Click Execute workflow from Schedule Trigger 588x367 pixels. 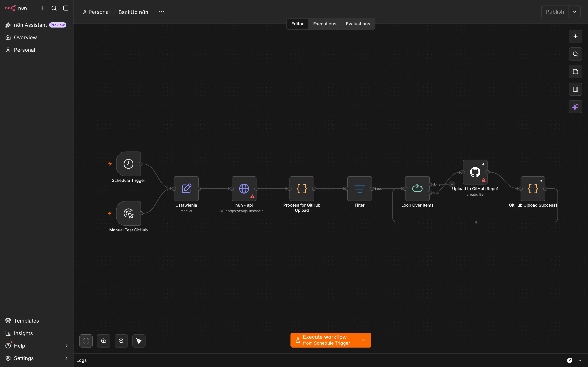click(323, 340)
